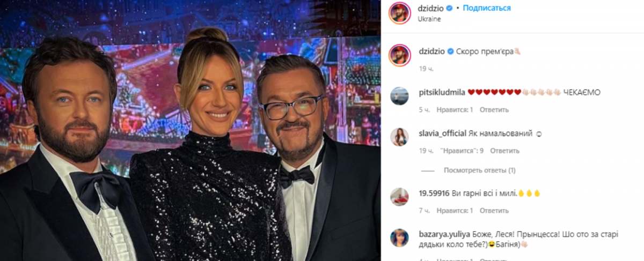The image size is (644, 261).
Task: Reply to slavia_official's comment
Action: (x=504, y=151)
